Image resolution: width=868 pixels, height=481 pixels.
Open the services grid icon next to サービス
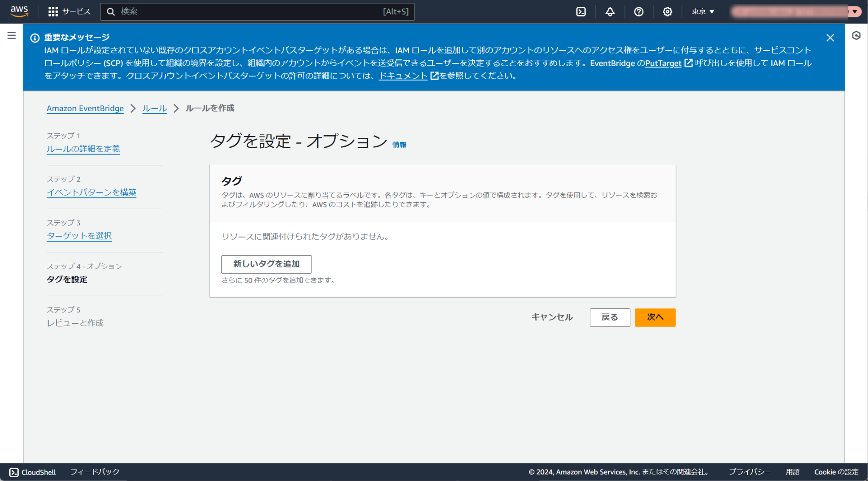pos(53,11)
